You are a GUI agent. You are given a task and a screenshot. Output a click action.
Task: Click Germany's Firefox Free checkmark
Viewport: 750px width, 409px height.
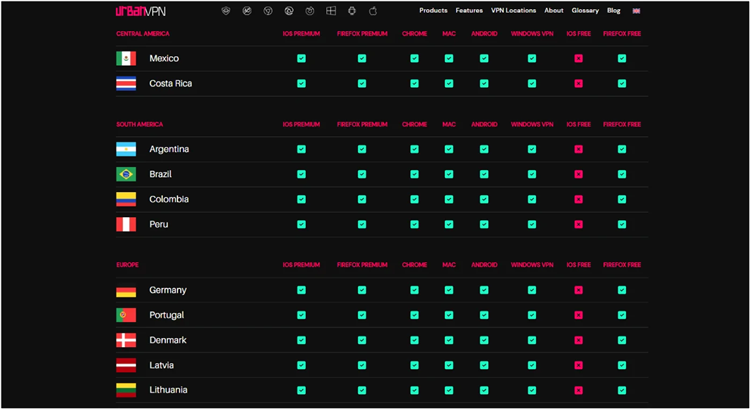[622, 290]
